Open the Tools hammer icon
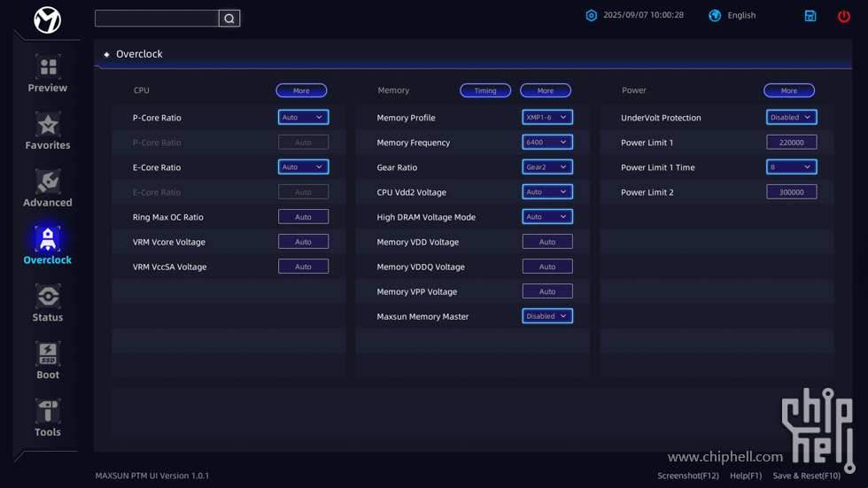The height and width of the screenshot is (488, 868). click(48, 411)
